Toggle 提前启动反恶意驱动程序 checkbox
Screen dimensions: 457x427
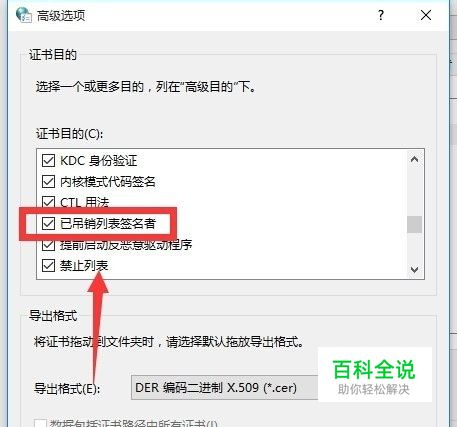click(48, 245)
